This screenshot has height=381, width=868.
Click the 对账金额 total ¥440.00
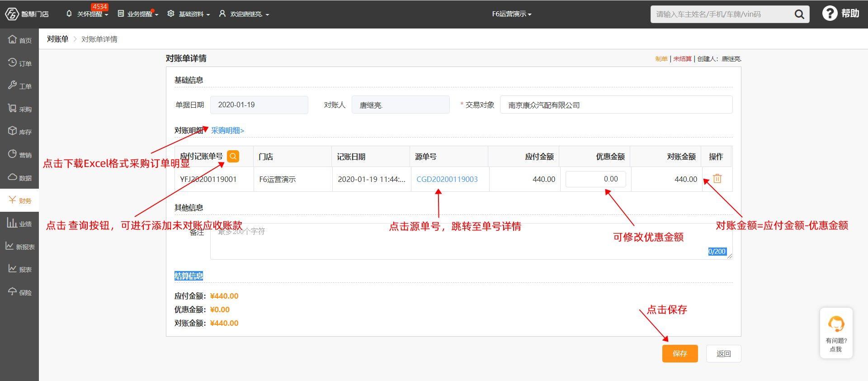pos(224,323)
